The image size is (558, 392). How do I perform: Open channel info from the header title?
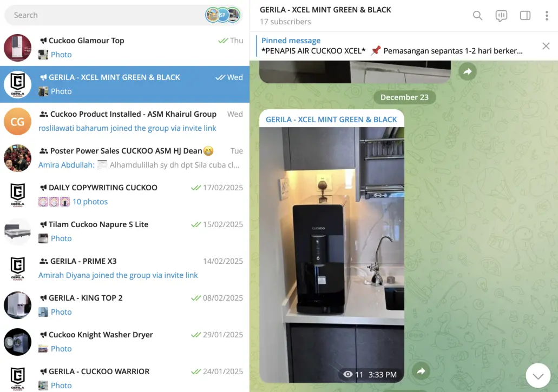click(325, 10)
